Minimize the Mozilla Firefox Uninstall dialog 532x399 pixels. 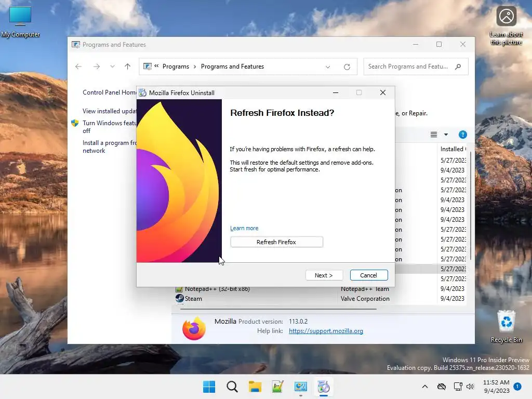coord(336,92)
